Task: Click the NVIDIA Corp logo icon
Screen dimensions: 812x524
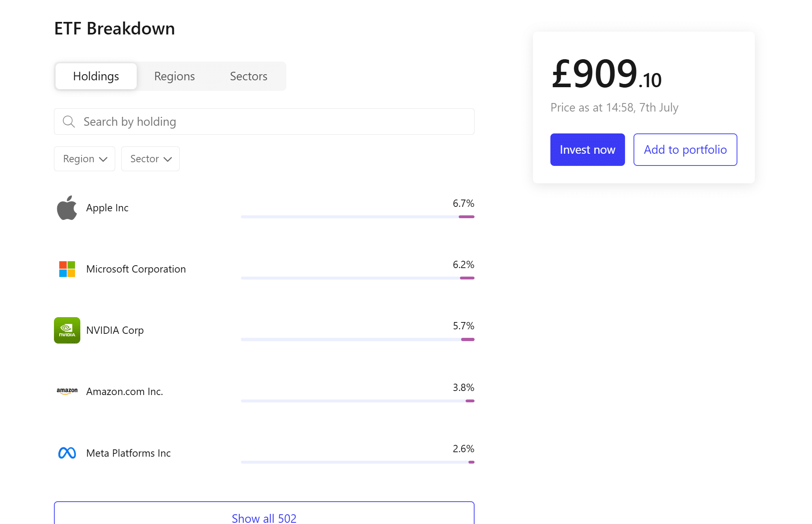Action: click(x=67, y=330)
